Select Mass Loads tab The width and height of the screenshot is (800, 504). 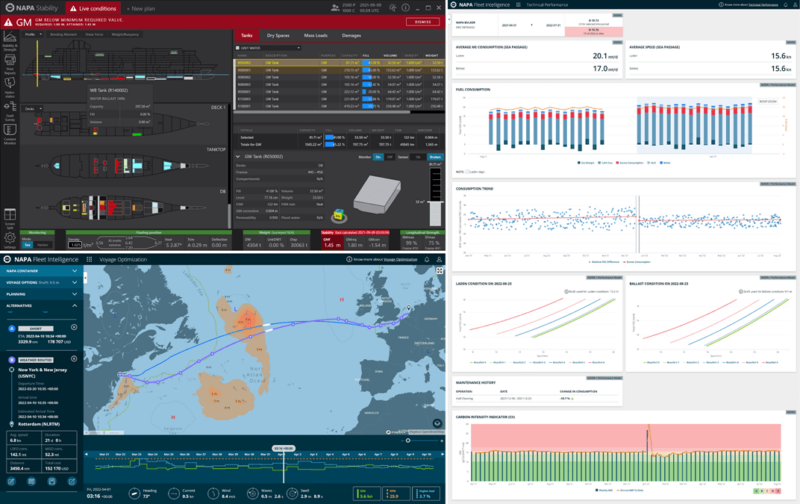tap(316, 36)
